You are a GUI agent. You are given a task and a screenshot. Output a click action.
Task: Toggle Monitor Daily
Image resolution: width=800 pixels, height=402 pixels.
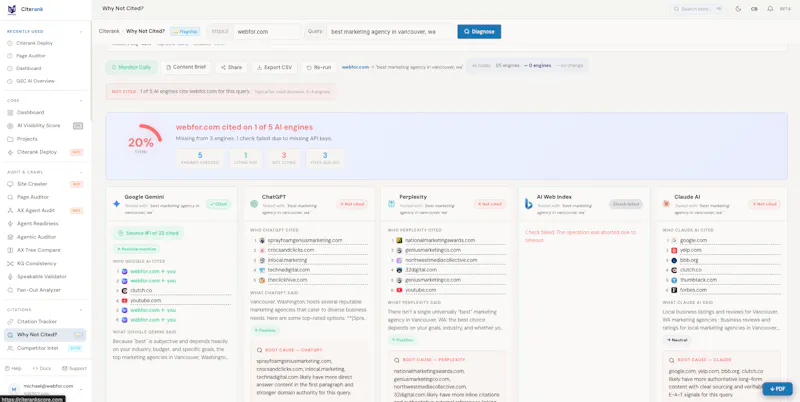coord(132,67)
